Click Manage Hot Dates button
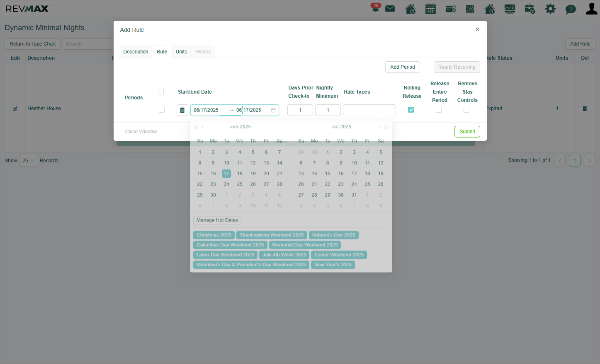600x364 pixels. [217, 220]
